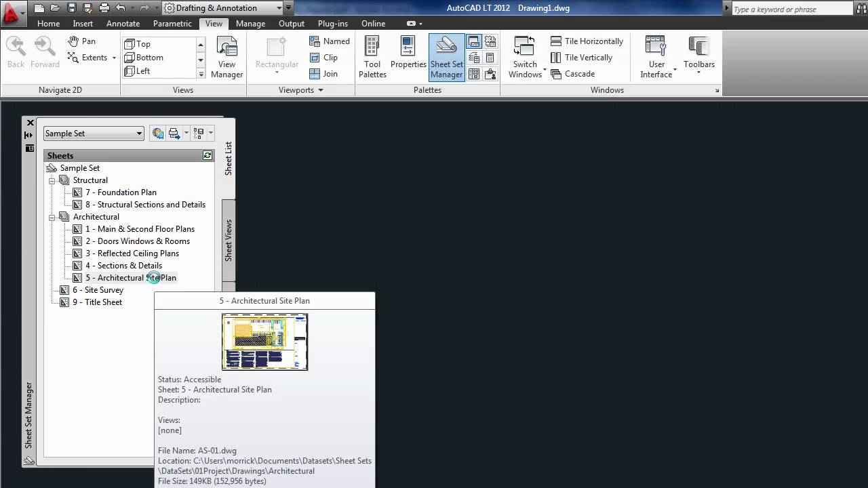Click the Zoom Extents tool
Screen dimensions: 868x488
click(87, 58)
